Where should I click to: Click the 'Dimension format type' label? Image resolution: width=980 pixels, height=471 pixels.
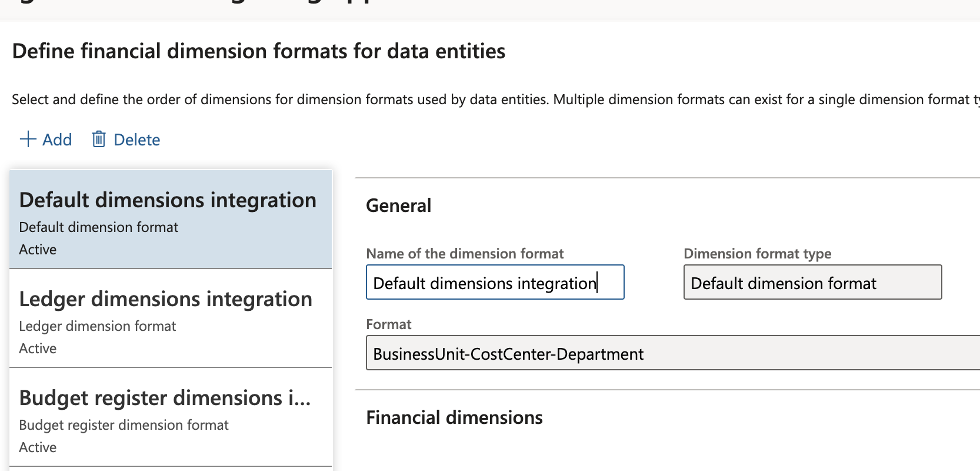pyautogui.click(x=758, y=254)
